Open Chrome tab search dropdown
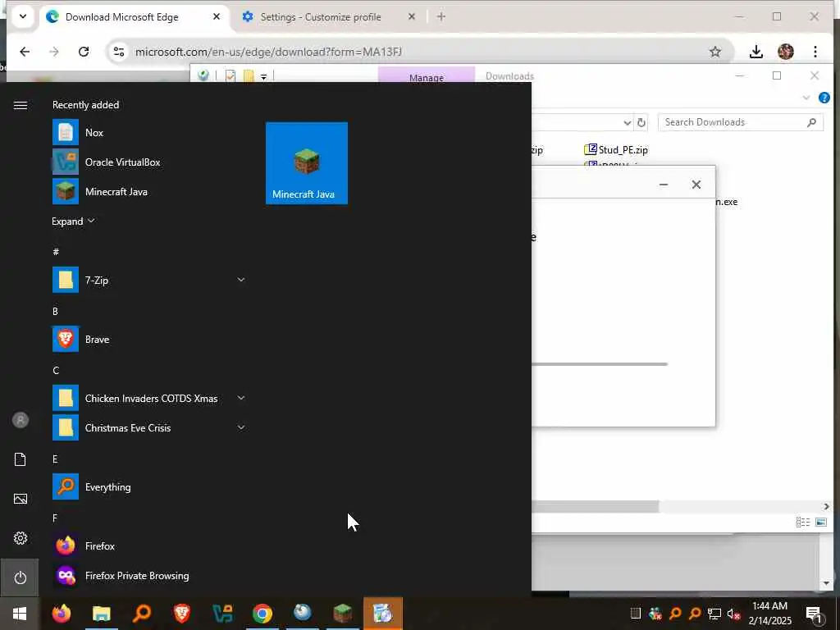Screen dimensions: 840x630 pyautogui.click(x=22, y=16)
